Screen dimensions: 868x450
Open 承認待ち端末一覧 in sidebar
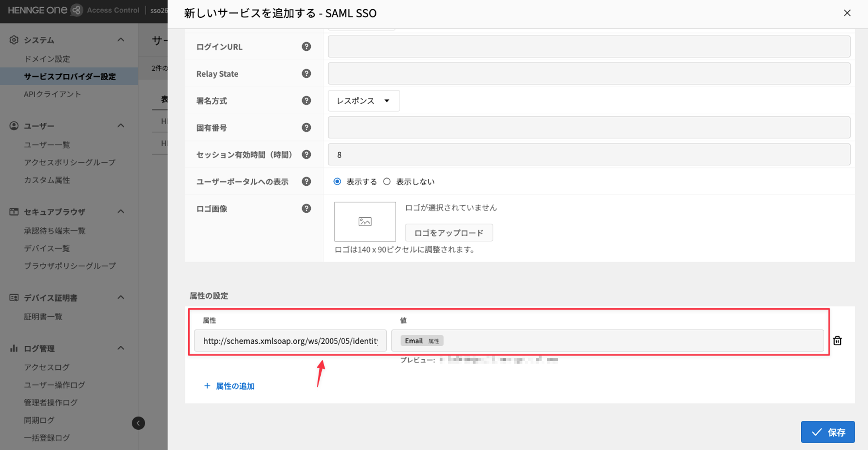click(54, 230)
